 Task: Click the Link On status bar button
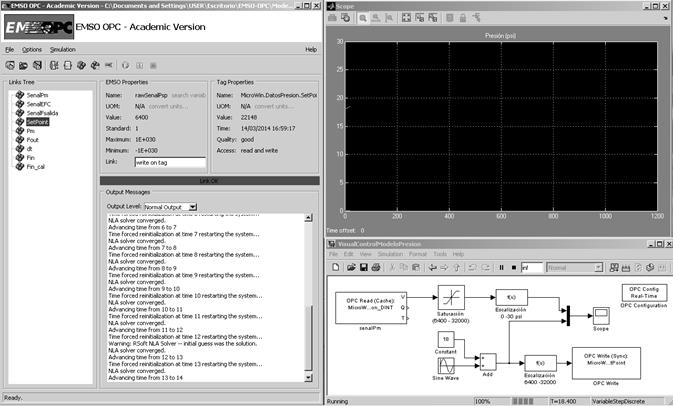[209, 181]
